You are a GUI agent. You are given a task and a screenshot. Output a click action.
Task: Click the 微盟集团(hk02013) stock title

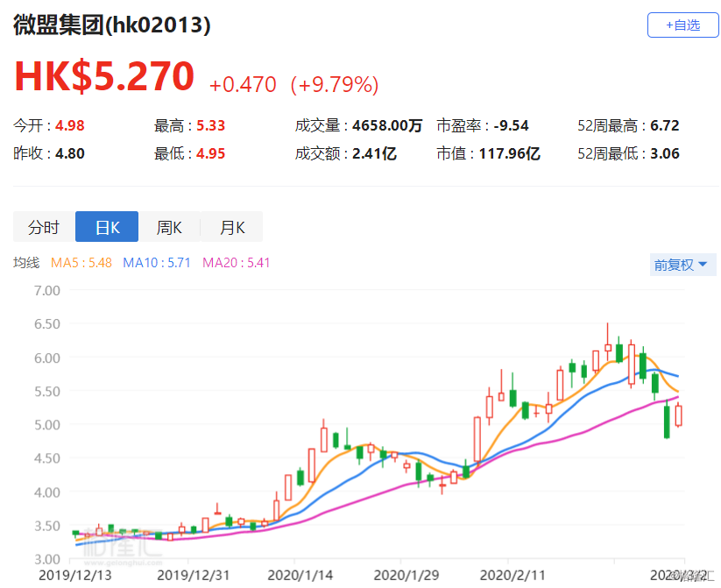click(112, 25)
